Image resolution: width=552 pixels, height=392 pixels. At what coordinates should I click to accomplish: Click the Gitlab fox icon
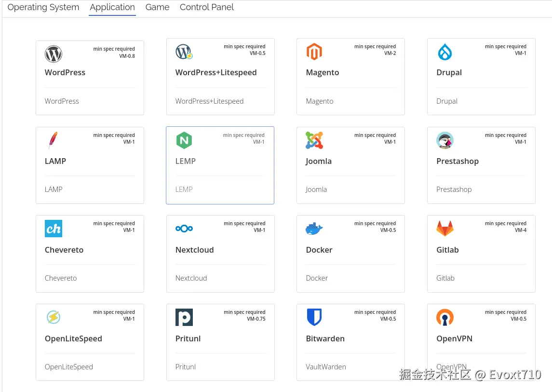tap(445, 229)
